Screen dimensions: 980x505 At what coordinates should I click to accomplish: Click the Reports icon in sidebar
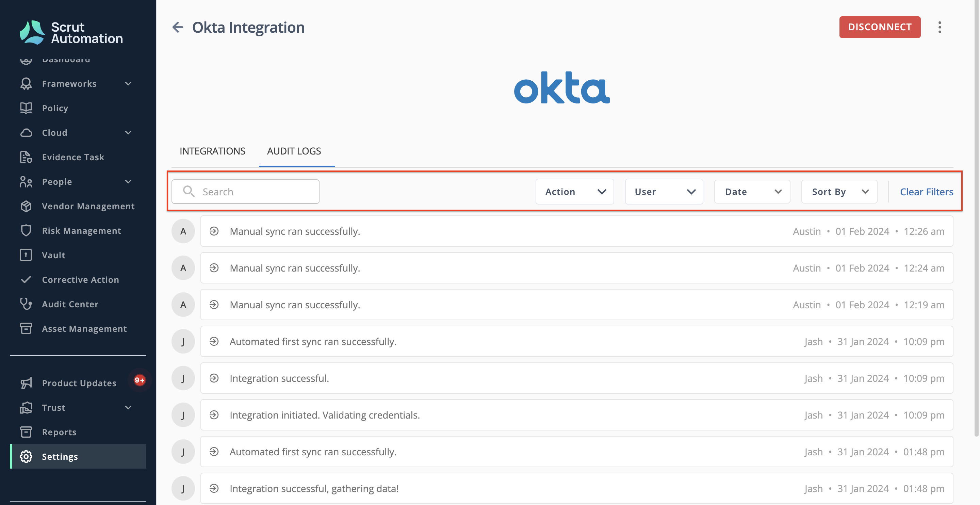click(x=26, y=432)
